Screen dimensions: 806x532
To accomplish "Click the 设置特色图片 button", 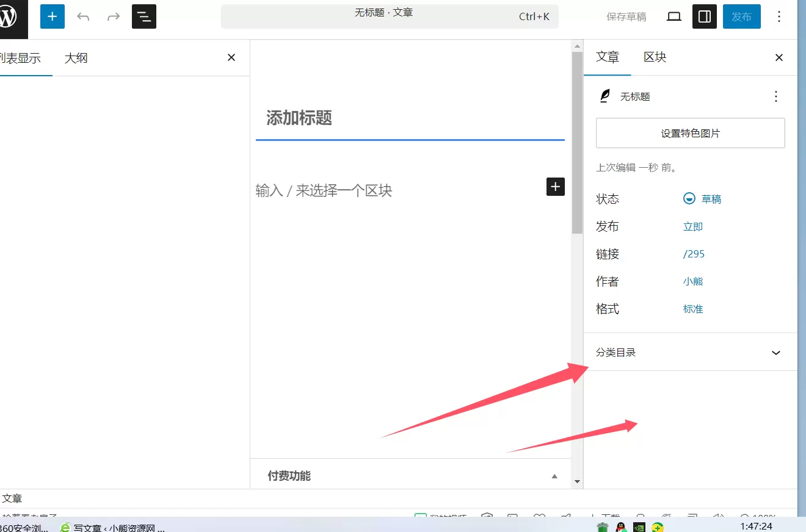I will 691,133.
